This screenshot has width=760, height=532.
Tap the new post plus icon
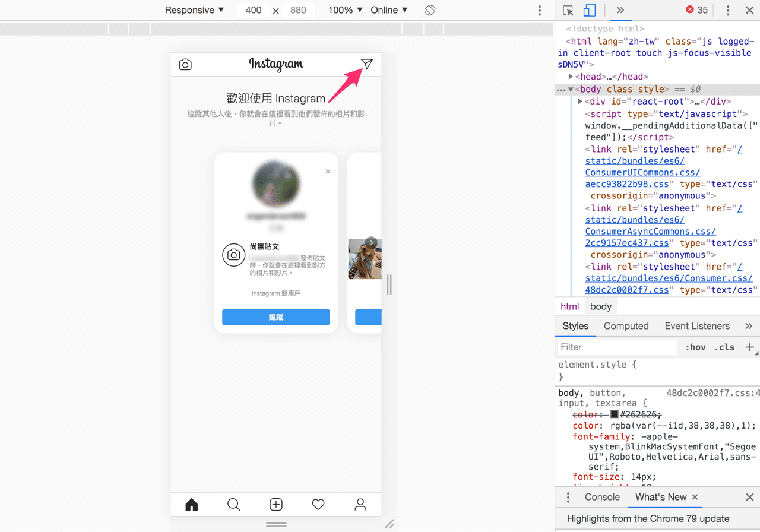276,505
